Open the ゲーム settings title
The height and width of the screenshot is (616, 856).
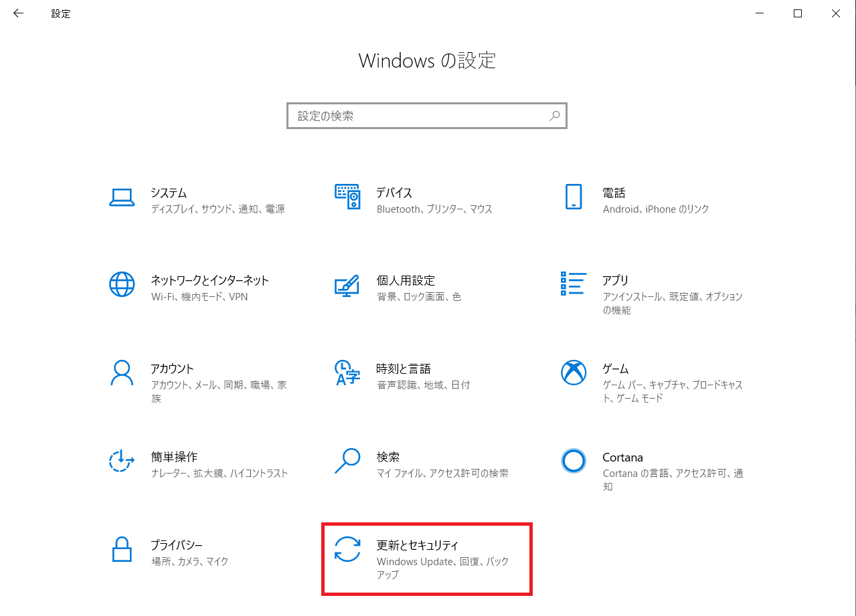point(616,369)
